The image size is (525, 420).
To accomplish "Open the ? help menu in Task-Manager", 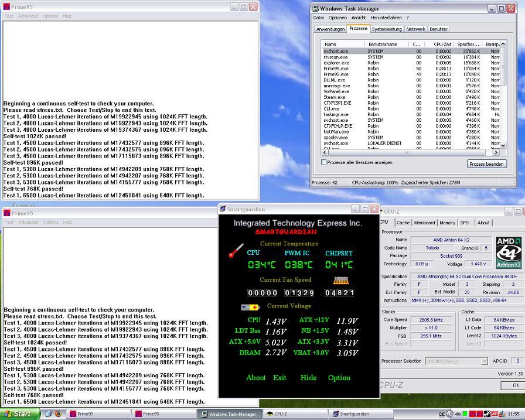I will tap(407, 18).
